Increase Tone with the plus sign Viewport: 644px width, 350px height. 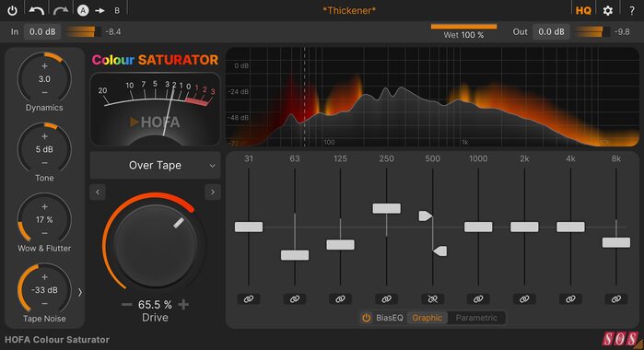[44, 136]
